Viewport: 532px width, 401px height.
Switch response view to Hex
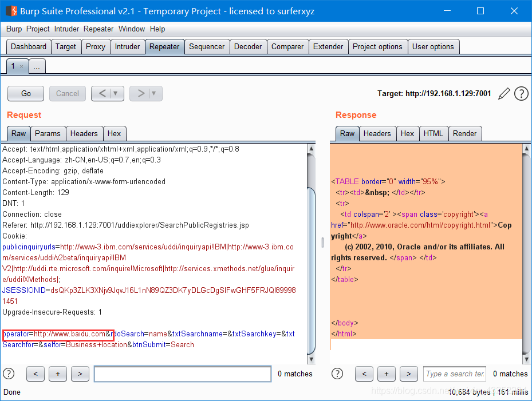tap(408, 133)
